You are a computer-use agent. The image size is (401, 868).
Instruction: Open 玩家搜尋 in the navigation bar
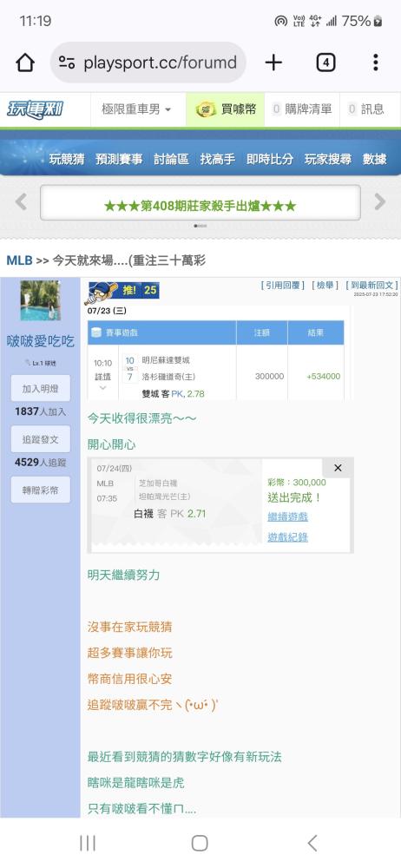pos(328,160)
